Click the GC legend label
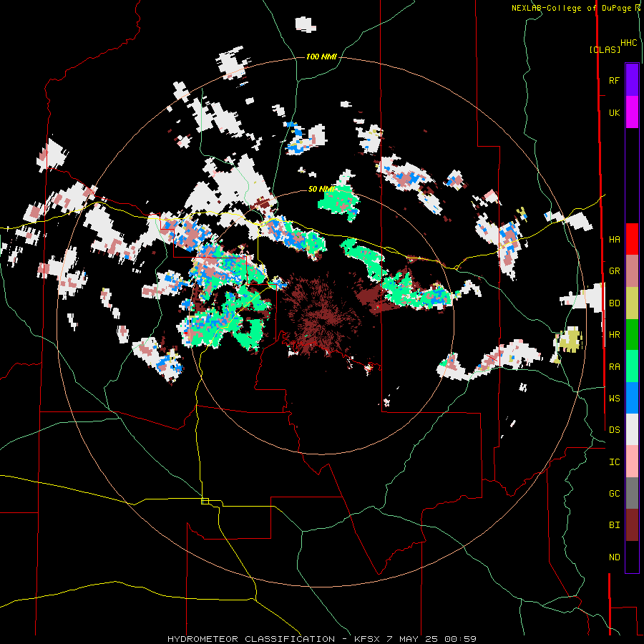The width and height of the screenshot is (644, 644). (x=614, y=494)
